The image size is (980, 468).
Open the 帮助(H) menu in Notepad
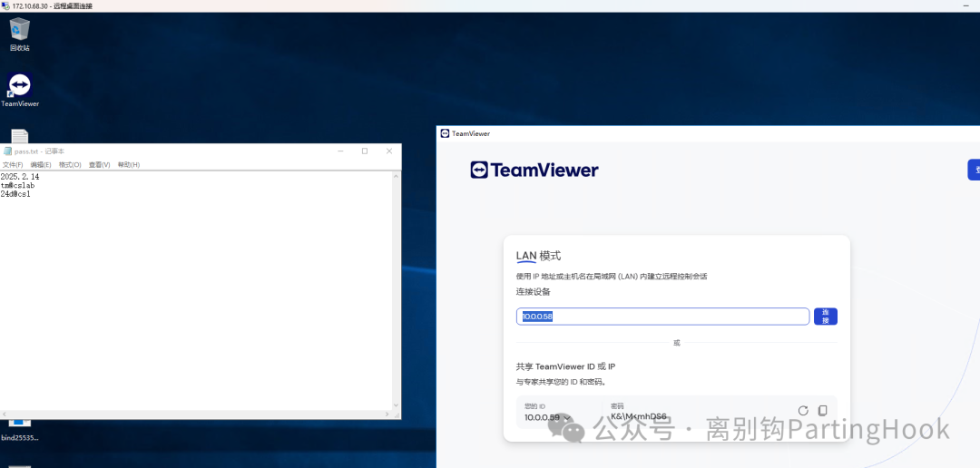[129, 165]
